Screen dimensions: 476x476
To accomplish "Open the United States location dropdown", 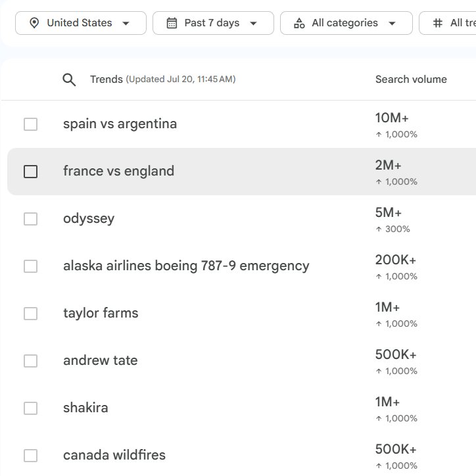I will [81, 23].
